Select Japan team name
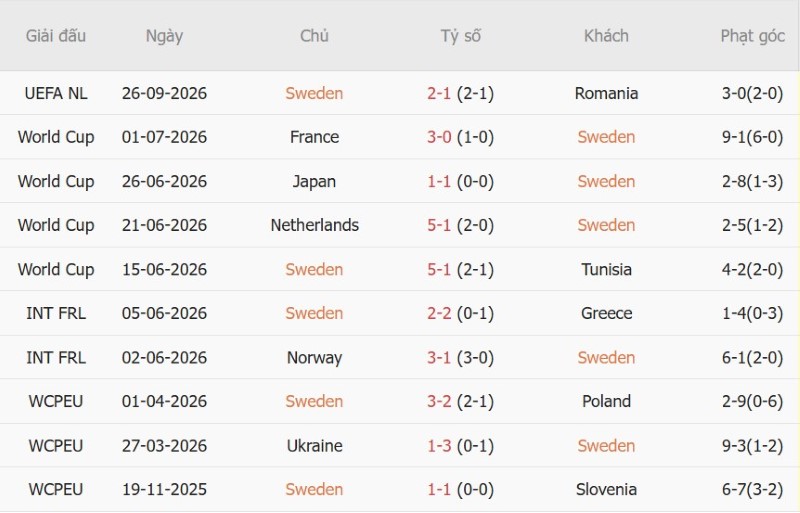 coord(314,181)
